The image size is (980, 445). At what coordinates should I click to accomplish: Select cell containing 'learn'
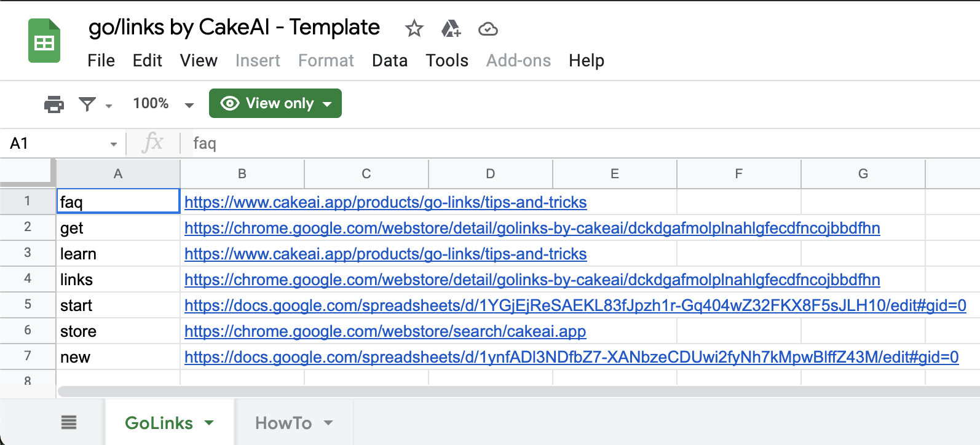pos(118,253)
